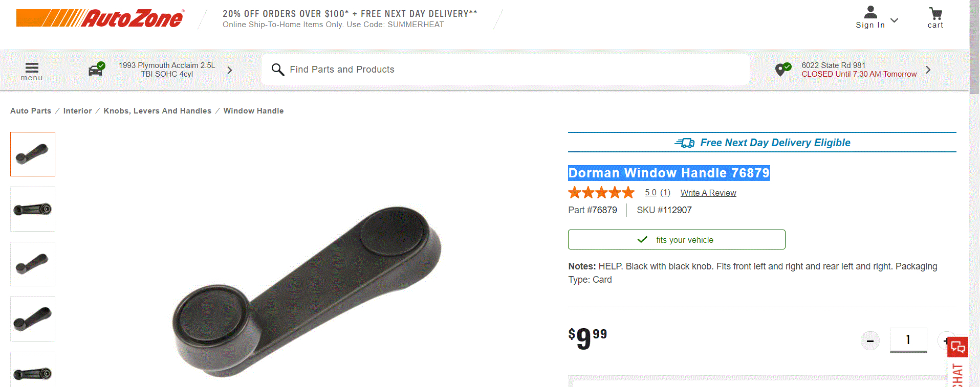
Task: Open the live chat icon
Action: point(957,348)
